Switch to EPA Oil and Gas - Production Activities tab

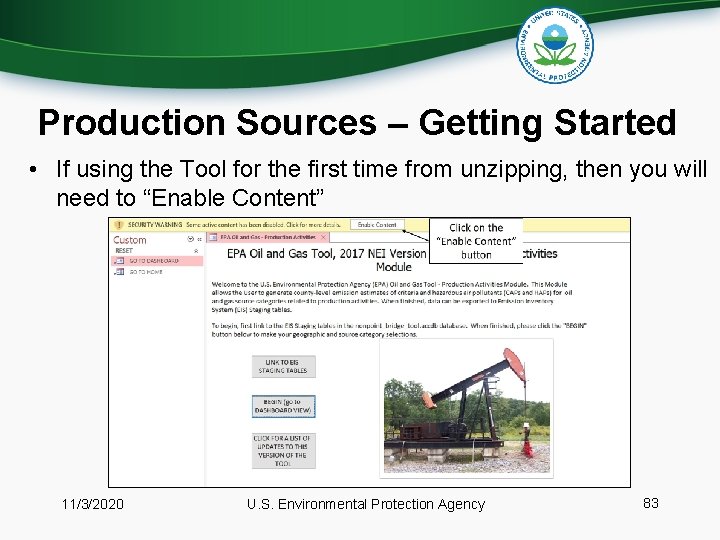[x=268, y=237]
